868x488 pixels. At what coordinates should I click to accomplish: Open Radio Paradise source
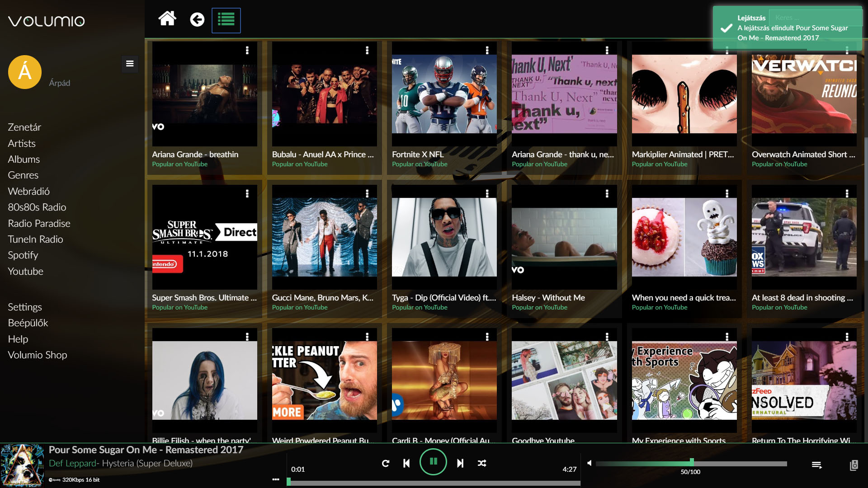(x=39, y=223)
